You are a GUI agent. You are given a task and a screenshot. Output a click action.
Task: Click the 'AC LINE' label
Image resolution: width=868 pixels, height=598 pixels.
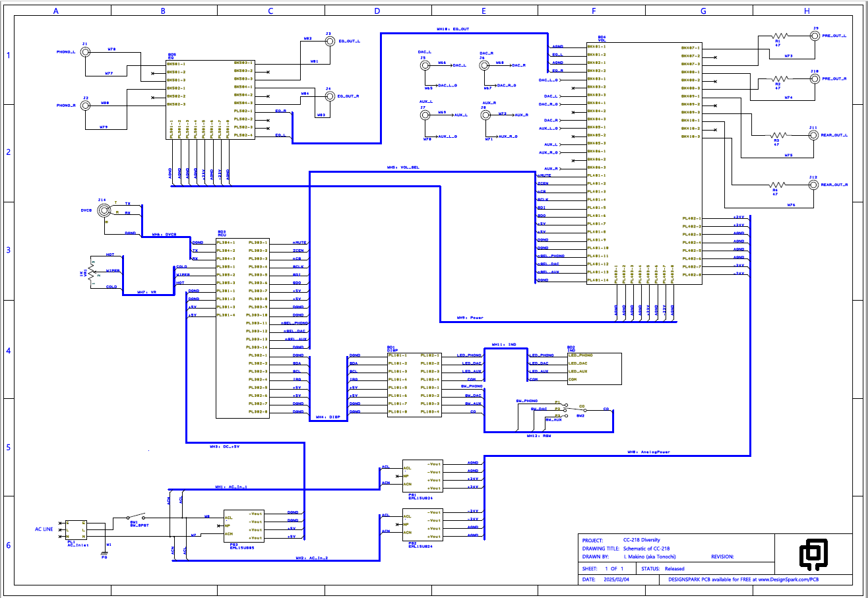click(46, 529)
